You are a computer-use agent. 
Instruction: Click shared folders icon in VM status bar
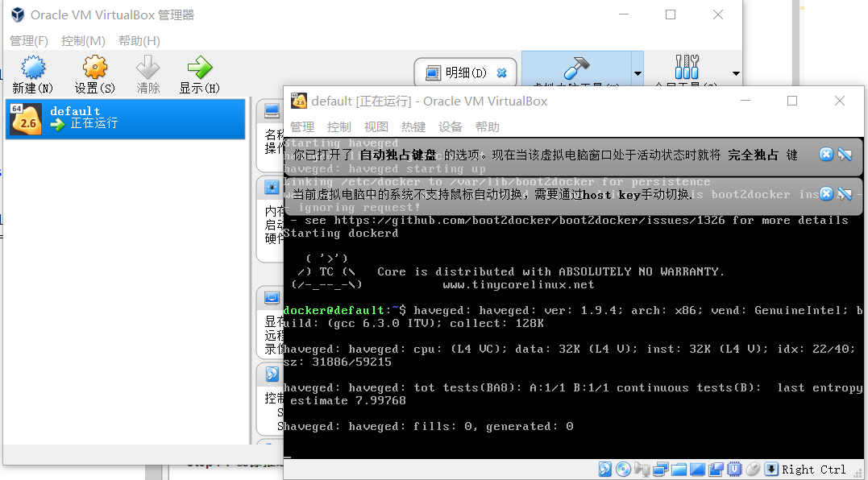point(679,470)
